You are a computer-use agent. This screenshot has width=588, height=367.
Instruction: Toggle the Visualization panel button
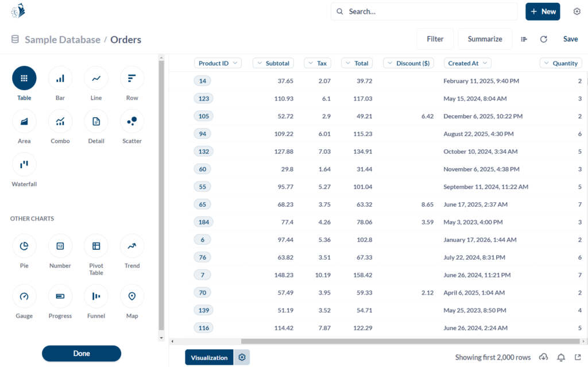pyautogui.click(x=209, y=357)
